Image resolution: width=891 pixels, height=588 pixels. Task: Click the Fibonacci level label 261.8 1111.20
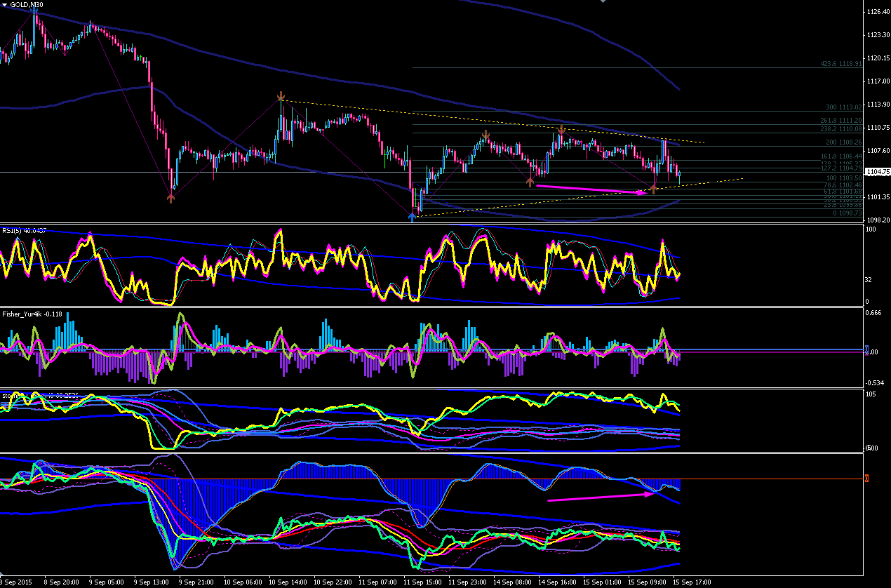click(841, 121)
